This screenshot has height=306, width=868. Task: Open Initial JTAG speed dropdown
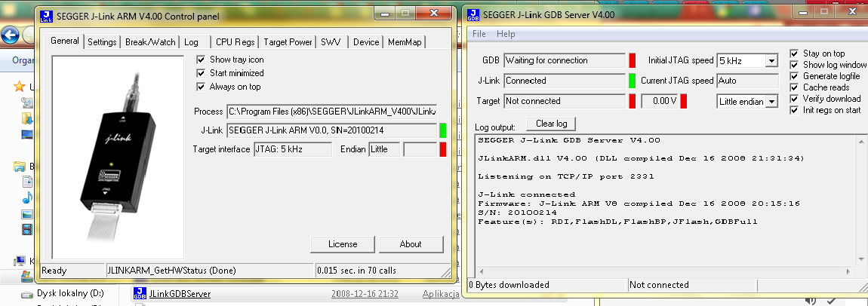[x=771, y=60]
